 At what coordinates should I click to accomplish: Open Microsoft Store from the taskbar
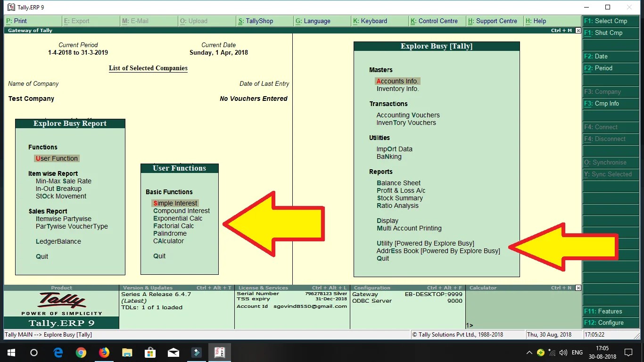tap(150, 352)
